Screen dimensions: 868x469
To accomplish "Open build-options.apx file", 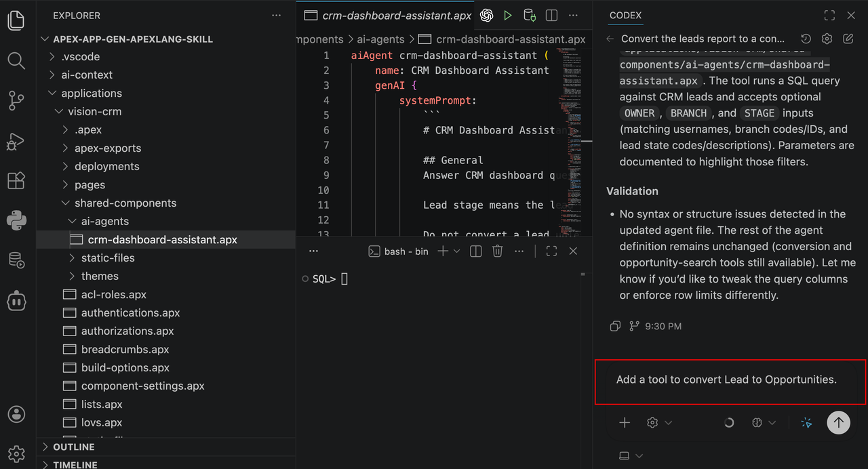I will pyautogui.click(x=125, y=368).
